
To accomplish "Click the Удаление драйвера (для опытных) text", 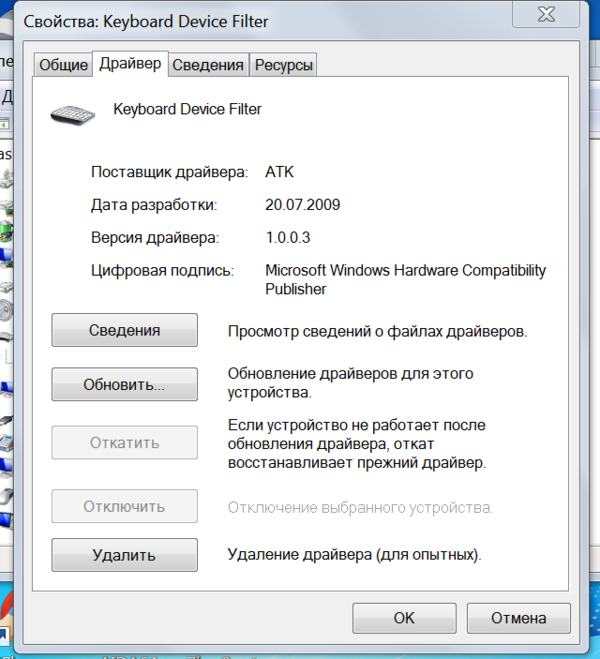I will coord(354,555).
